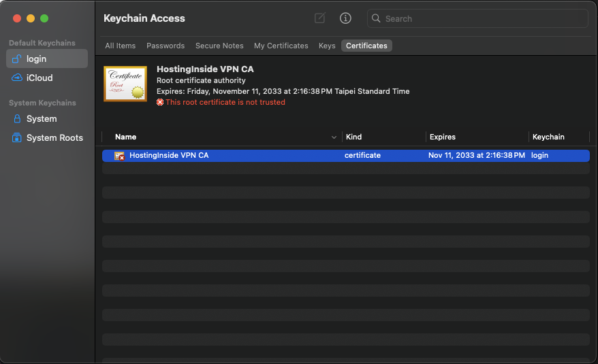Select the login keychain unlocked padlock icon
Image resolution: width=598 pixels, height=364 pixels.
[17, 59]
